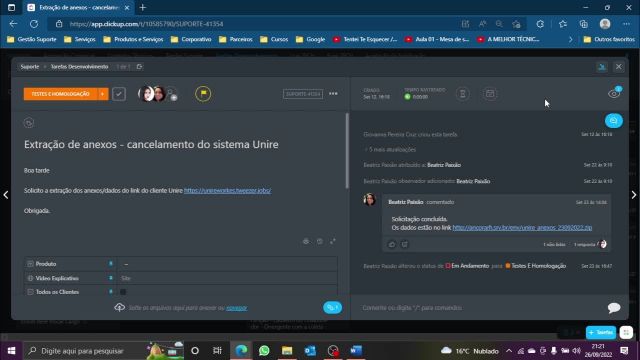Go to the next task with right arrow

(x=634, y=195)
